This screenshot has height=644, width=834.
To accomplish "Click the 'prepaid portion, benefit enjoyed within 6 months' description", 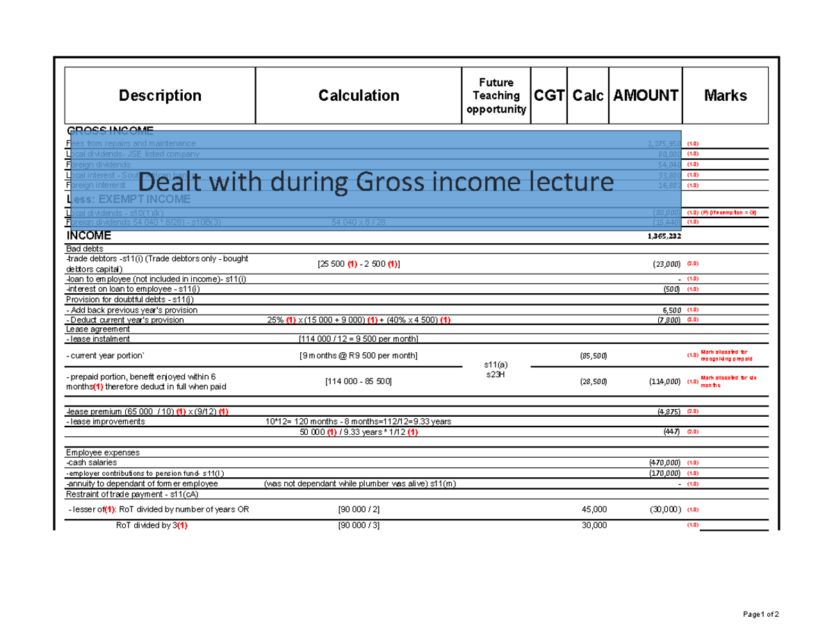I will [146, 381].
